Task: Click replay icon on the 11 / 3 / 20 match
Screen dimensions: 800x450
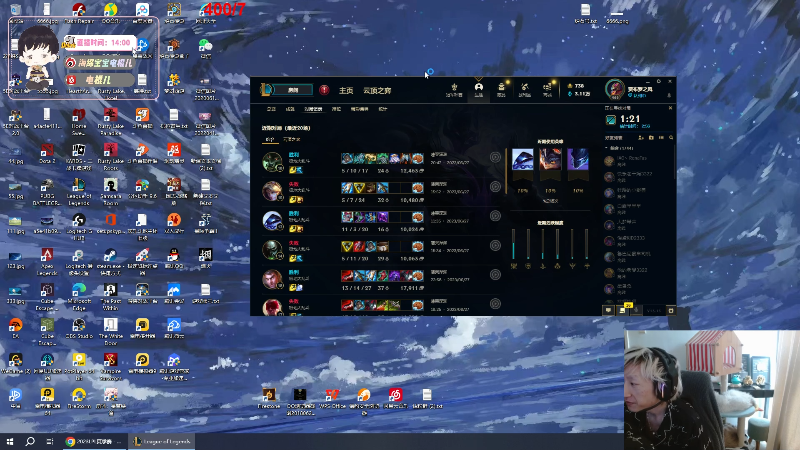Action: tap(495, 216)
